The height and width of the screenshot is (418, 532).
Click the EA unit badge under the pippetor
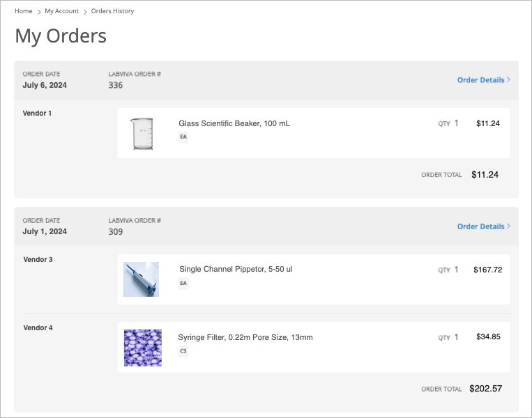[x=183, y=283]
